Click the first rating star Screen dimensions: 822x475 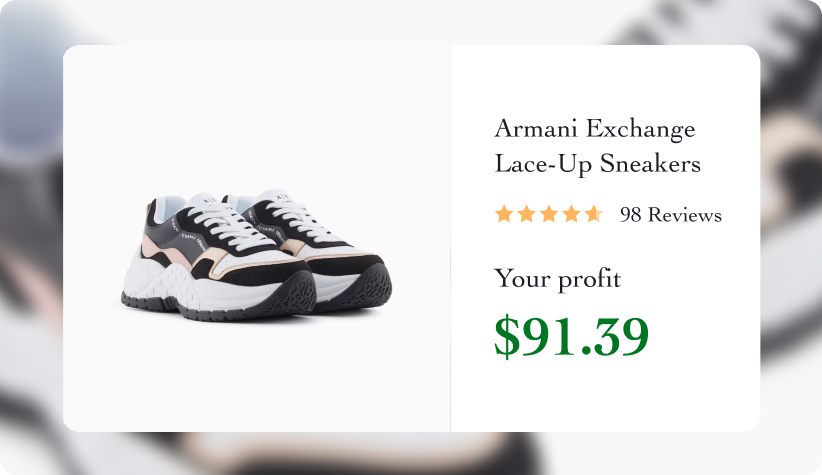[x=504, y=214]
